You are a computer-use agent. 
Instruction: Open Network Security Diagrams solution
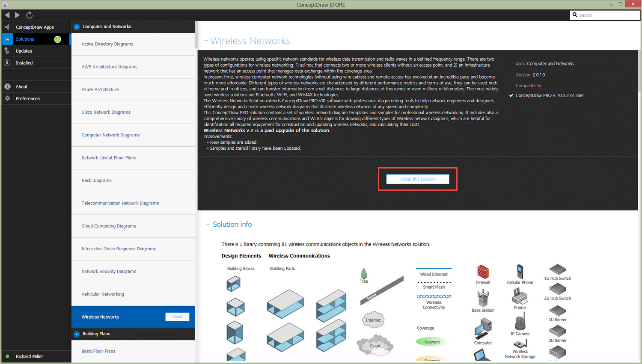[x=133, y=271]
